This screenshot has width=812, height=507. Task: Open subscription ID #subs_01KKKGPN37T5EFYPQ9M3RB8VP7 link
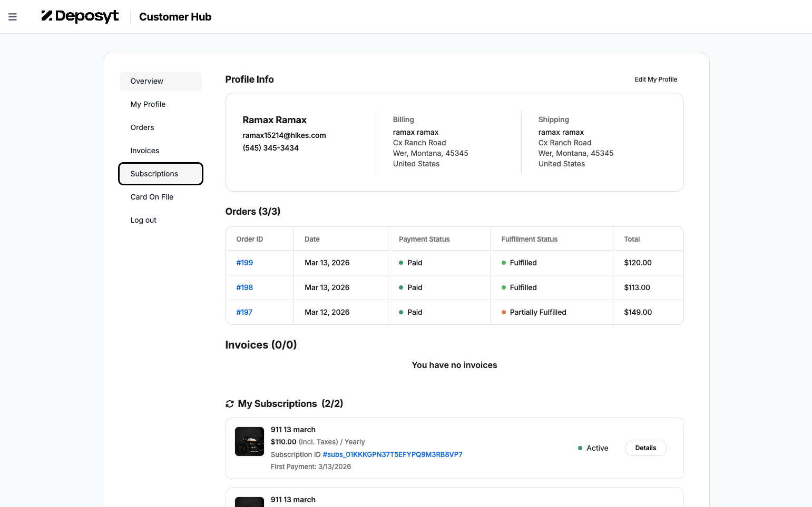click(393, 454)
